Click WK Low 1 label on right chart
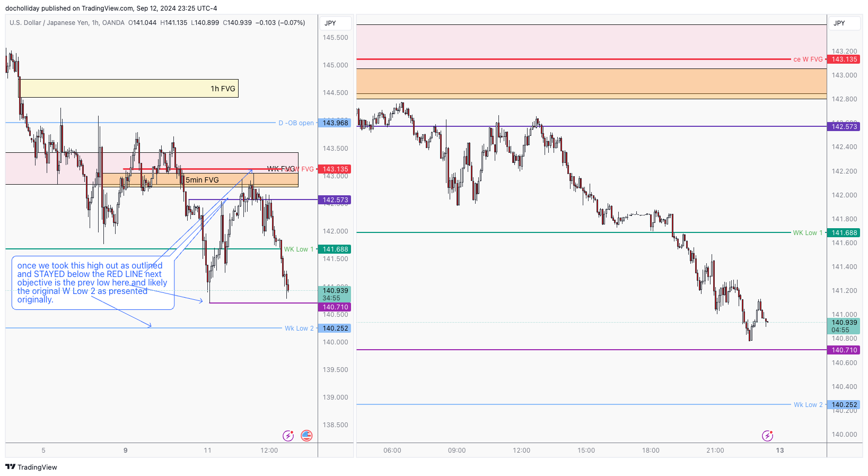The width and height of the screenshot is (868, 476). (x=808, y=233)
